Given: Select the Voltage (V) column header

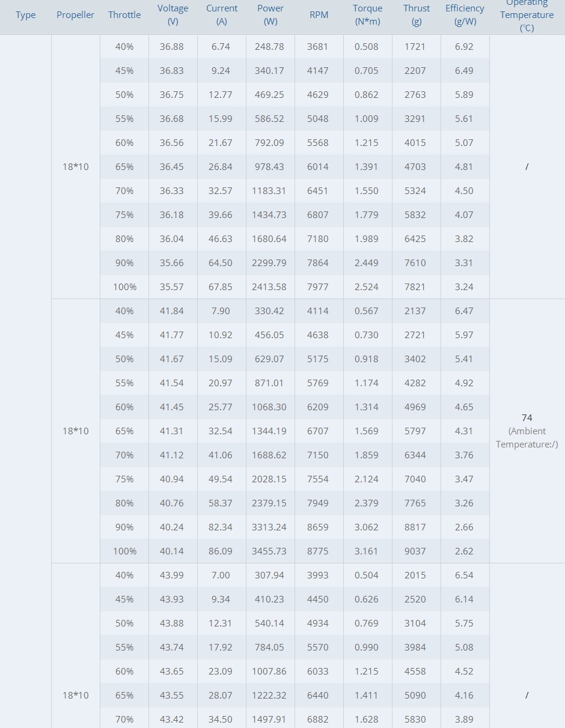Looking at the screenshot, I should point(173,15).
